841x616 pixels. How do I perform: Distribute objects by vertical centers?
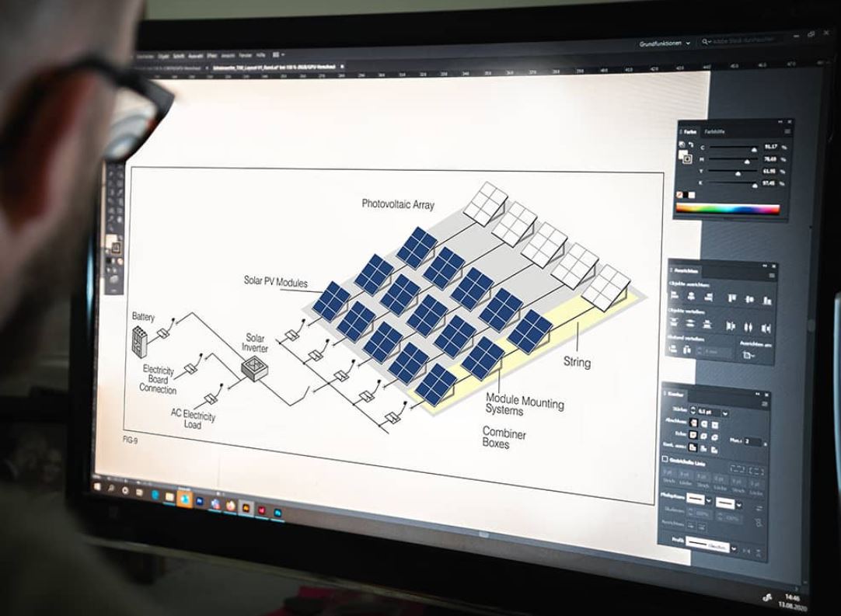[x=690, y=323]
